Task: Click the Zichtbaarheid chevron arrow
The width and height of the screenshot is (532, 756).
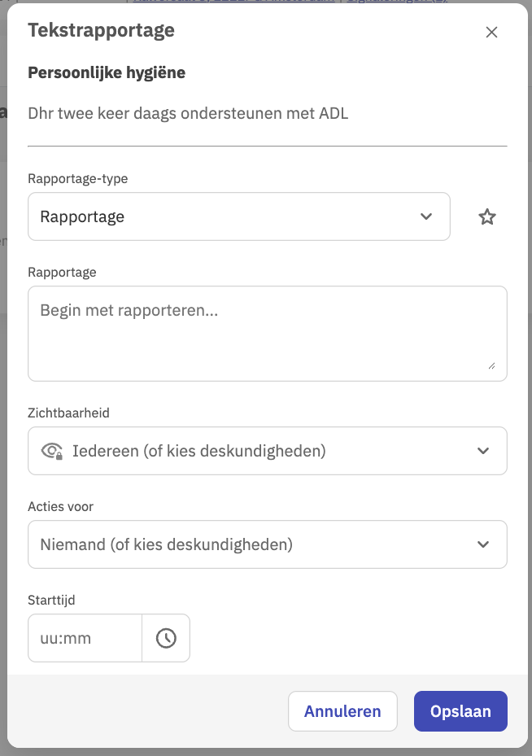Action: pos(483,451)
